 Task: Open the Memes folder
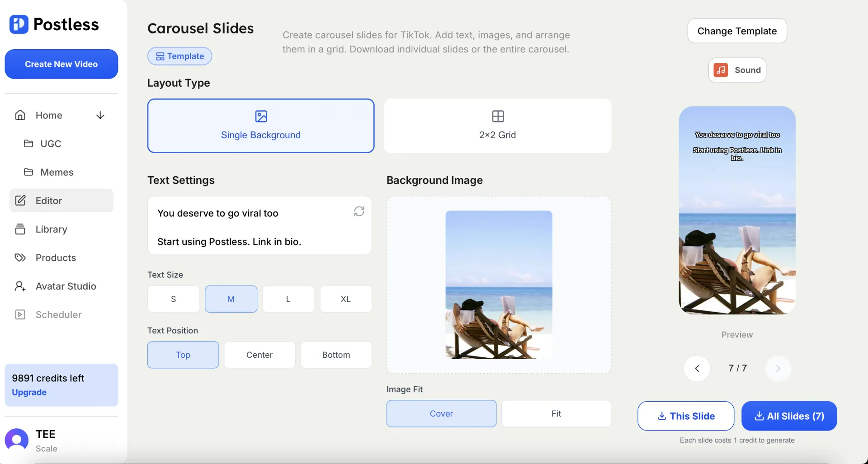click(56, 172)
